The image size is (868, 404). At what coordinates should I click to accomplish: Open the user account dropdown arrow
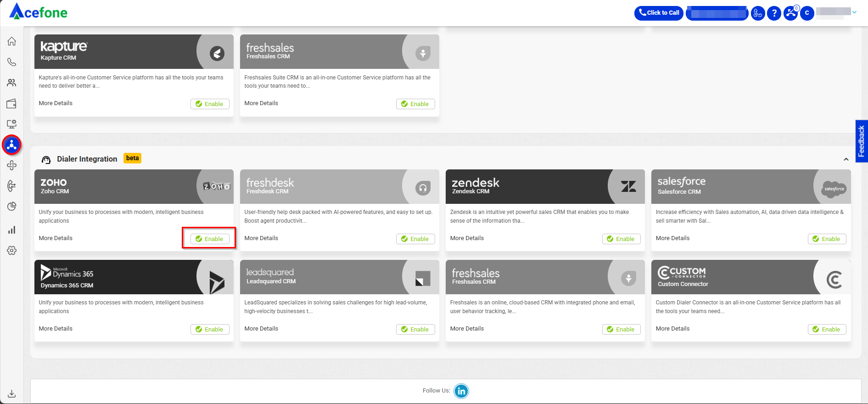[854, 12]
